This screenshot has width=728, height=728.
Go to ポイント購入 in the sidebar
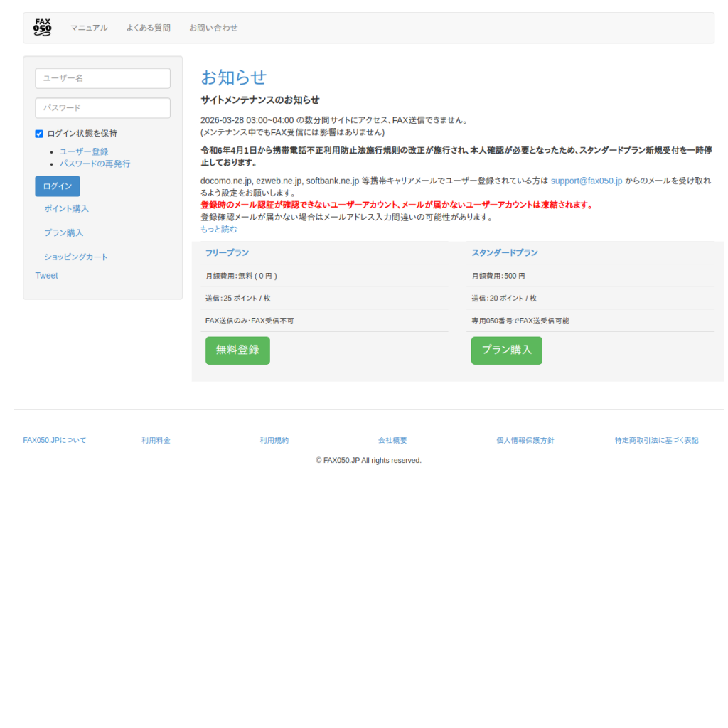(x=66, y=208)
